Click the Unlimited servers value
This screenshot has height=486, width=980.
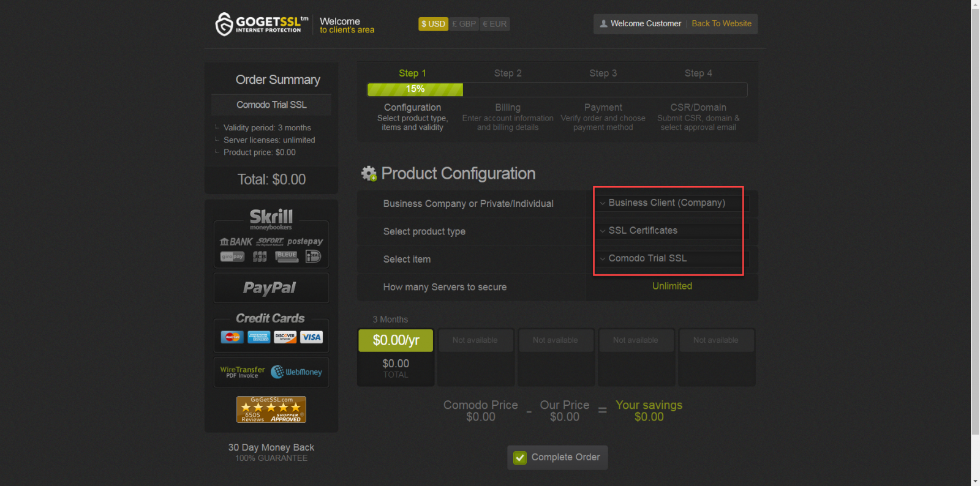point(672,286)
